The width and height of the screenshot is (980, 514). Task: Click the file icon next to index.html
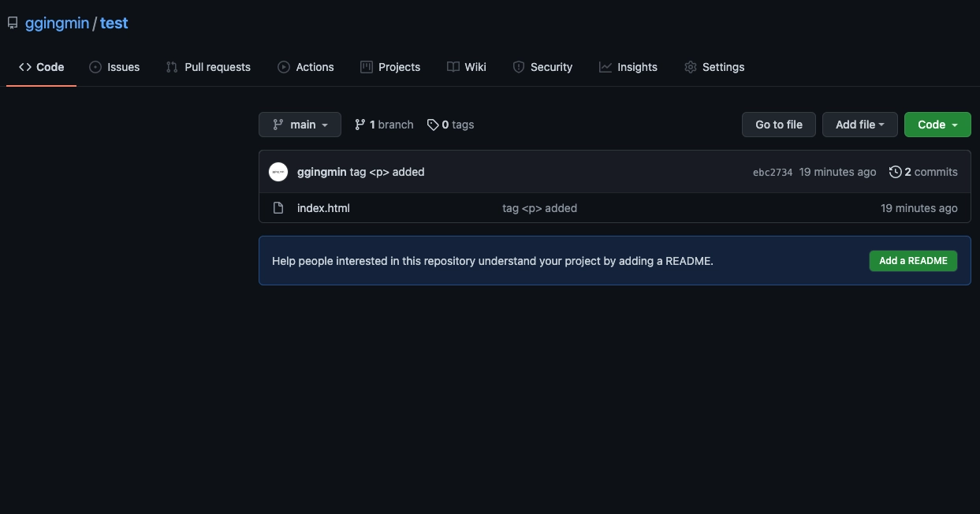tap(278, 208)
